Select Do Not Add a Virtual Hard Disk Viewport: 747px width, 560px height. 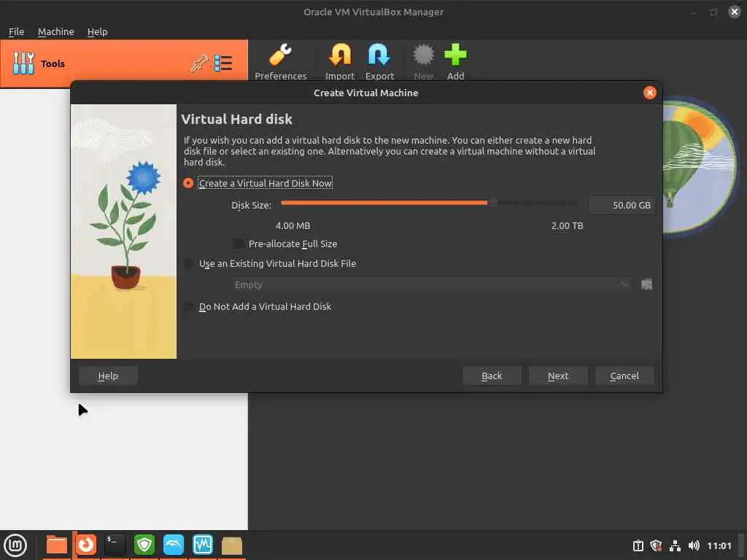[x=188, y=307]
